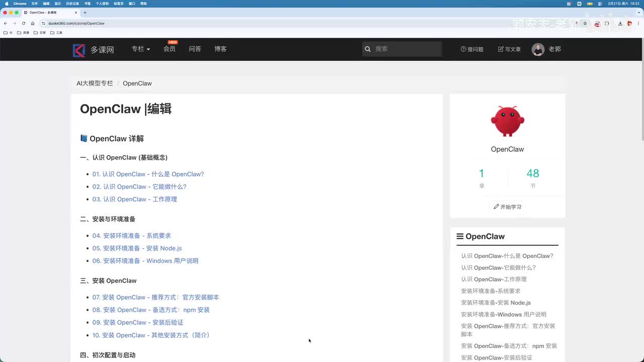The height and width of the screenshot is (362, 644).
Task: Open the 工具 bookmarks folder
Action: (x=56, y=33)
